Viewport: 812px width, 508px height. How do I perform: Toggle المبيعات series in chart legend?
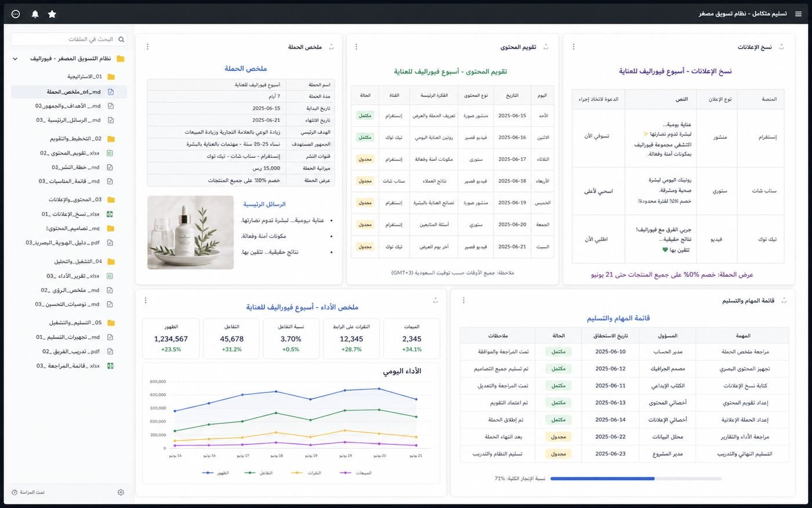pyautogui.click(x=356, y=473)
